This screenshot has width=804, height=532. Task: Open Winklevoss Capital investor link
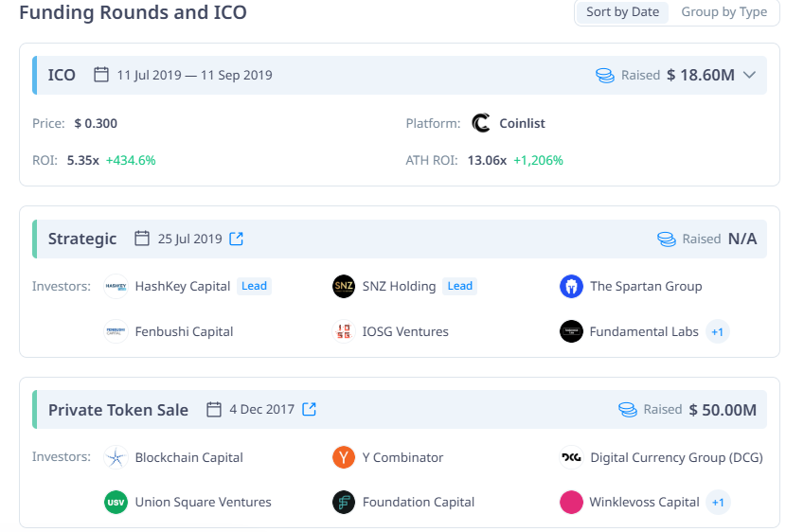(x=644, y=503)
